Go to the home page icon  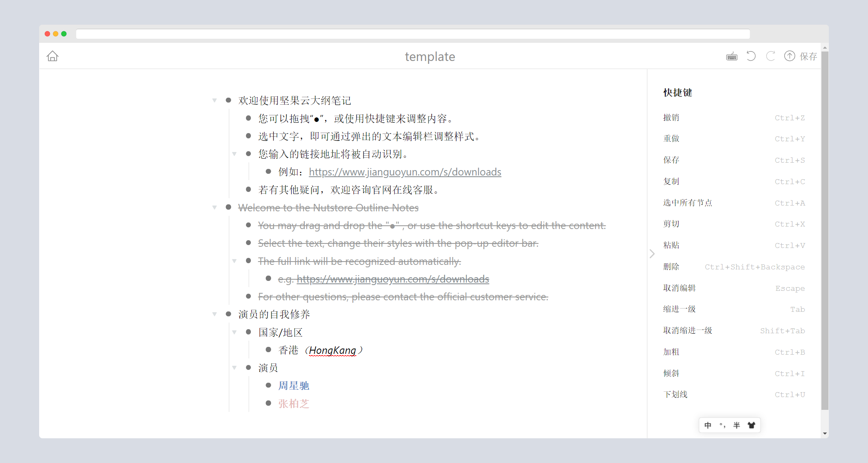point(52,56)
